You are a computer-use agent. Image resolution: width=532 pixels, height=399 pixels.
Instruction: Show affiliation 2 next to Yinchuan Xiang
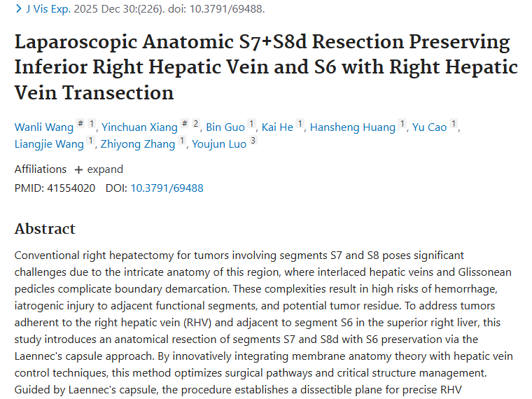tap(197, 125)
